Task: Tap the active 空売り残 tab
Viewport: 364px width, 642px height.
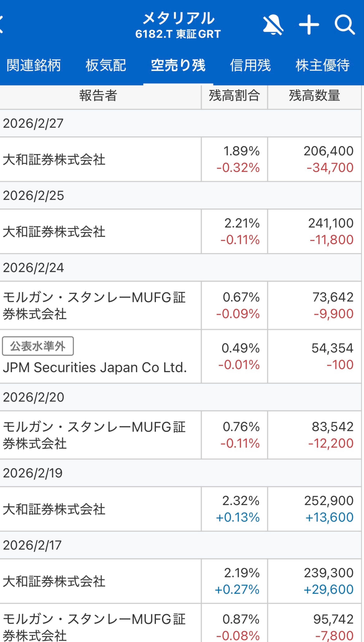Action: click(178, 65)
